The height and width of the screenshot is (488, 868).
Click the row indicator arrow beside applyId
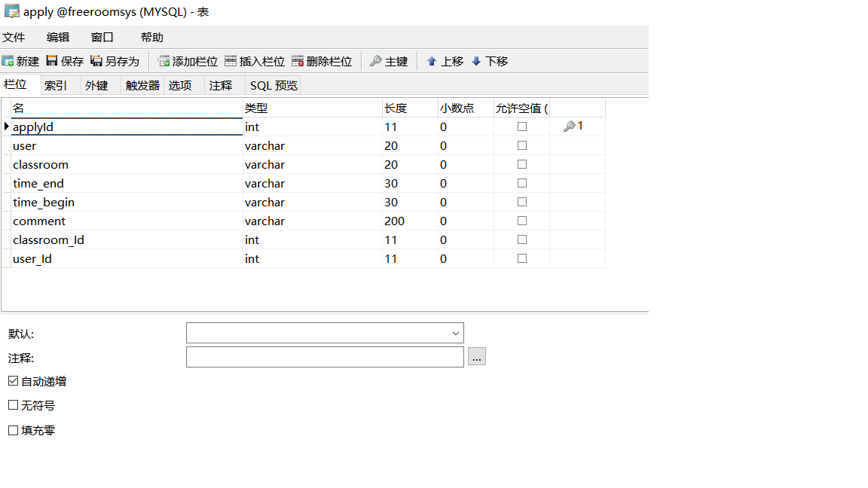click(x=7, y=127)
